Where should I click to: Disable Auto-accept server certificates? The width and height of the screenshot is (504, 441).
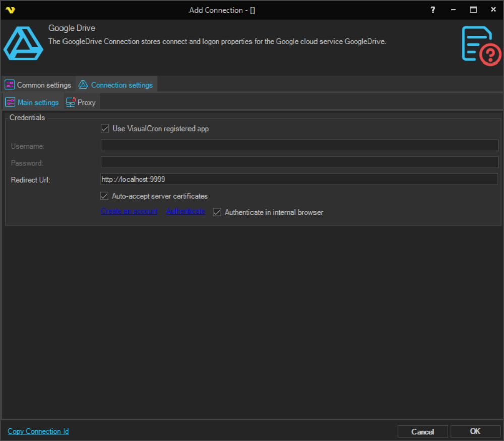[105, 196]
